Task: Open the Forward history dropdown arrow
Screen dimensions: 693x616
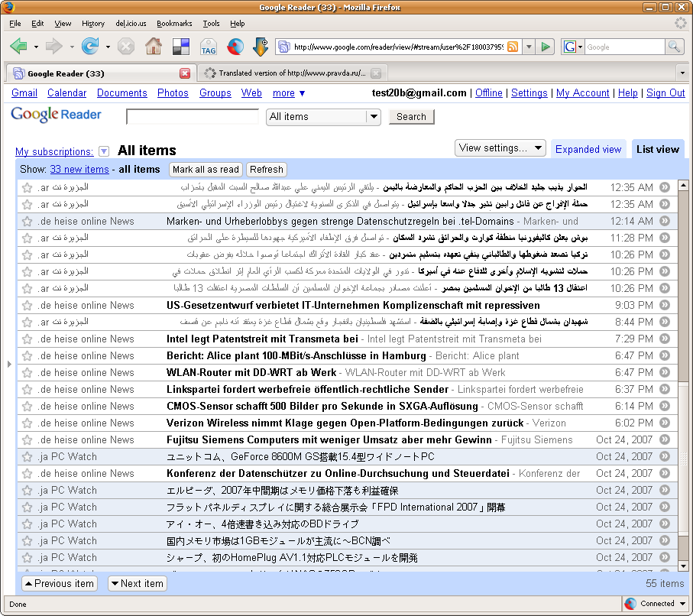Action: [x=72, y=47]
